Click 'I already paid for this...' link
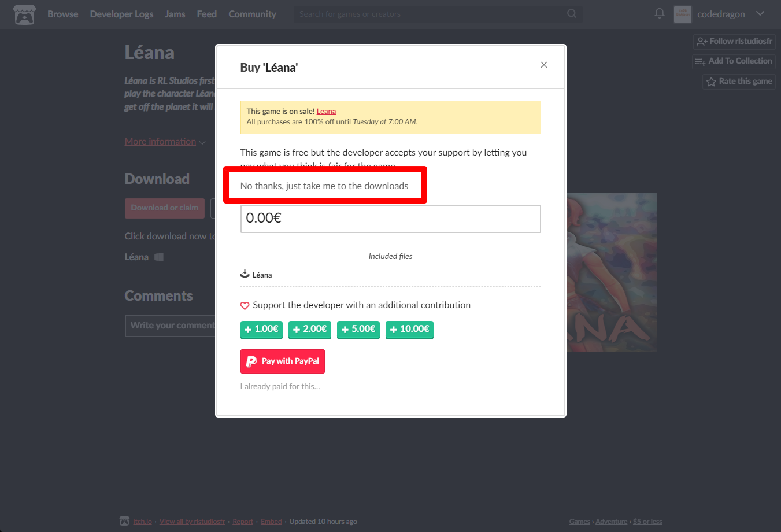781x532 pixels. [x=280, y=386]
